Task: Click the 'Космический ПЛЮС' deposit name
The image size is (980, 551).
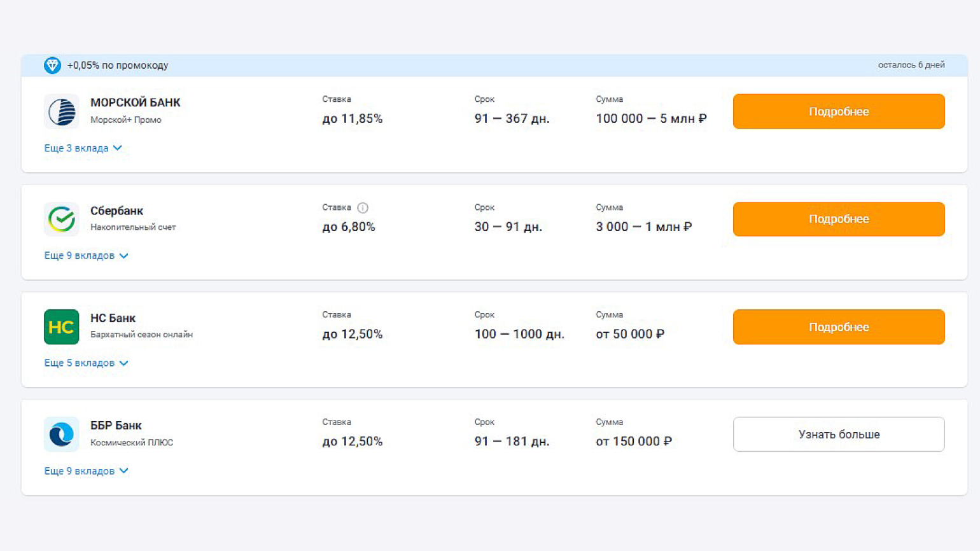Action: (x=132, y=442)
